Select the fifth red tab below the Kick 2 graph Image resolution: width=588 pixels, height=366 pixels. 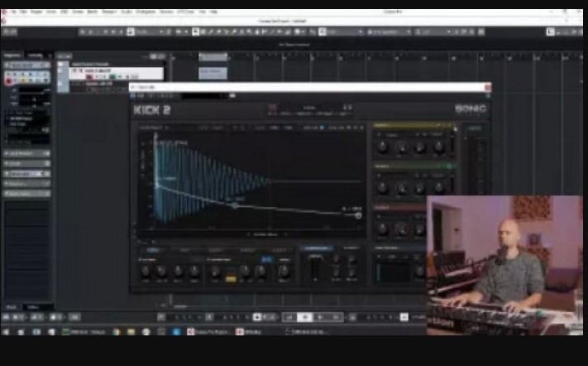[x=280, y=250]
